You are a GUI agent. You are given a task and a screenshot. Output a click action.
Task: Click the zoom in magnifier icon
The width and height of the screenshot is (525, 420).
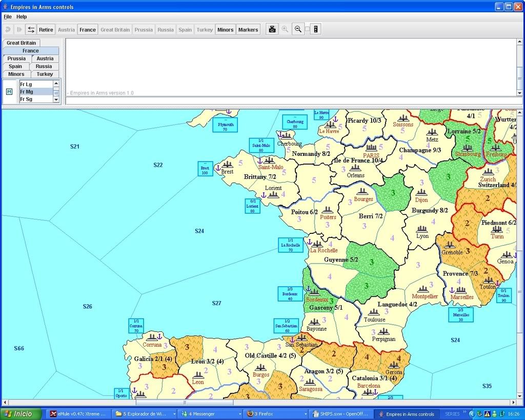point(285,29)
